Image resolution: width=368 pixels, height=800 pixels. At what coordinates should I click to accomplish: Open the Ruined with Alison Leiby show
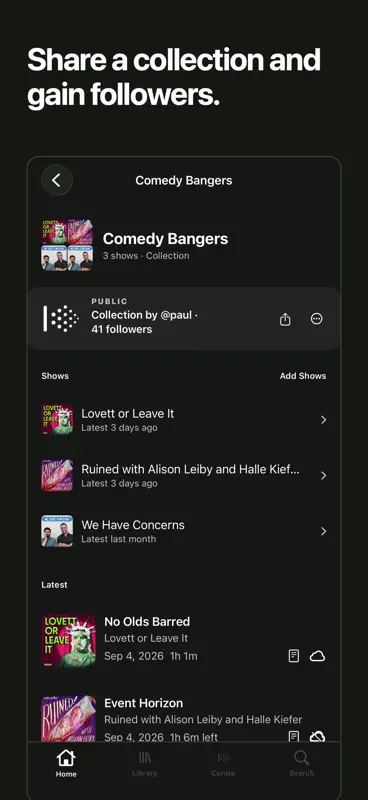click(x=184, y=476)
